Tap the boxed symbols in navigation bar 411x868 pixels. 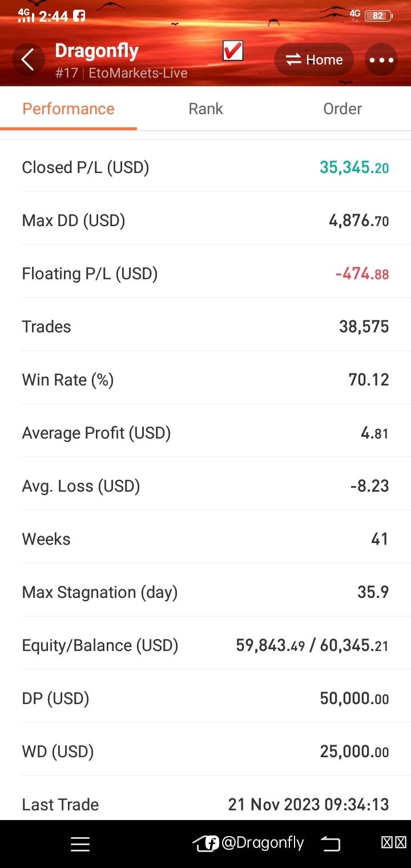click(394, 843)
